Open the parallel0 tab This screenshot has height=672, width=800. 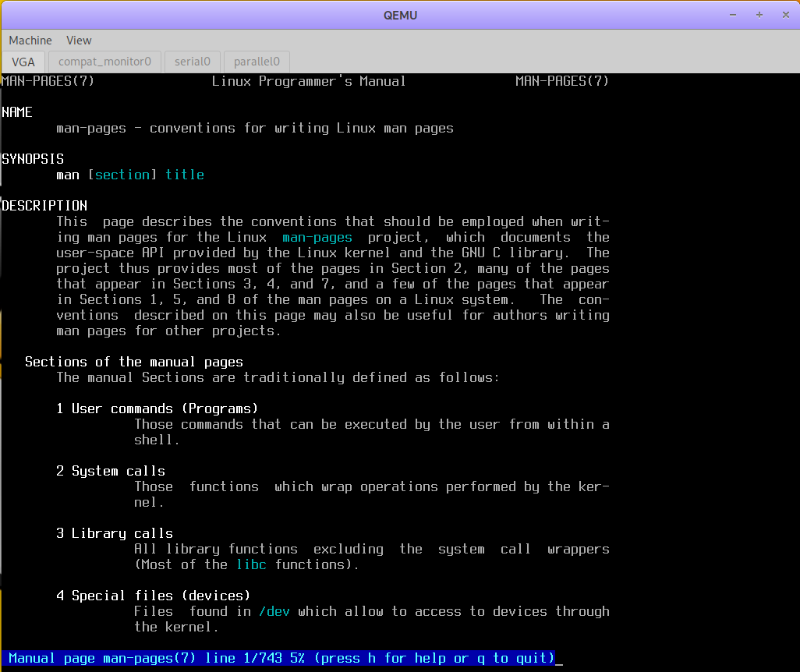[x=257, y=62]
